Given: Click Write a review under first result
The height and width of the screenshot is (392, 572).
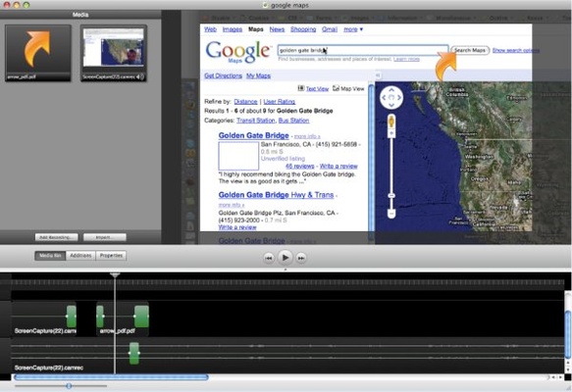Looking at the screenshot, I should tap(338, 167).
